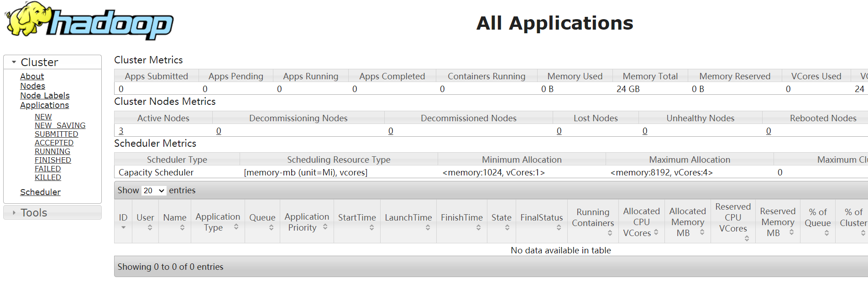Click the Decommissioning Nodes count 0

(x=219, y=131)
